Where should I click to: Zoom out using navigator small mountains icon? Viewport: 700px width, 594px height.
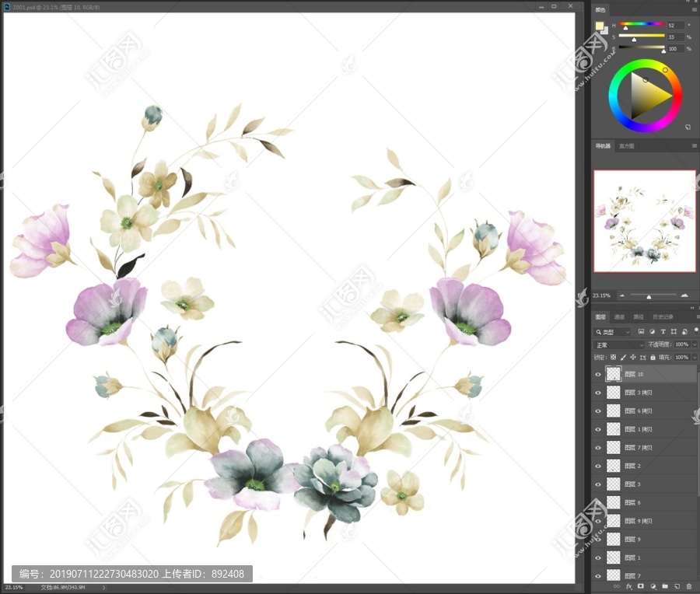coord(622,295)
